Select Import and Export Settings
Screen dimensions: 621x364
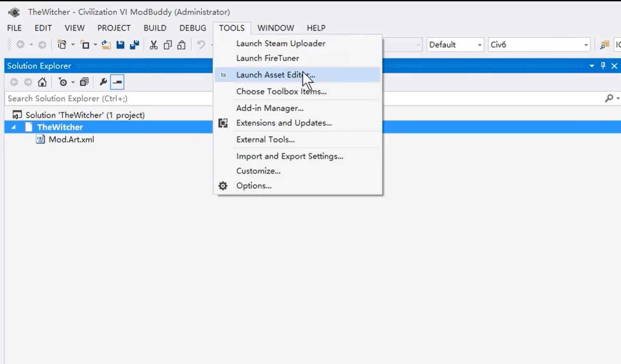pyautogui.click(x=297, y=156)
